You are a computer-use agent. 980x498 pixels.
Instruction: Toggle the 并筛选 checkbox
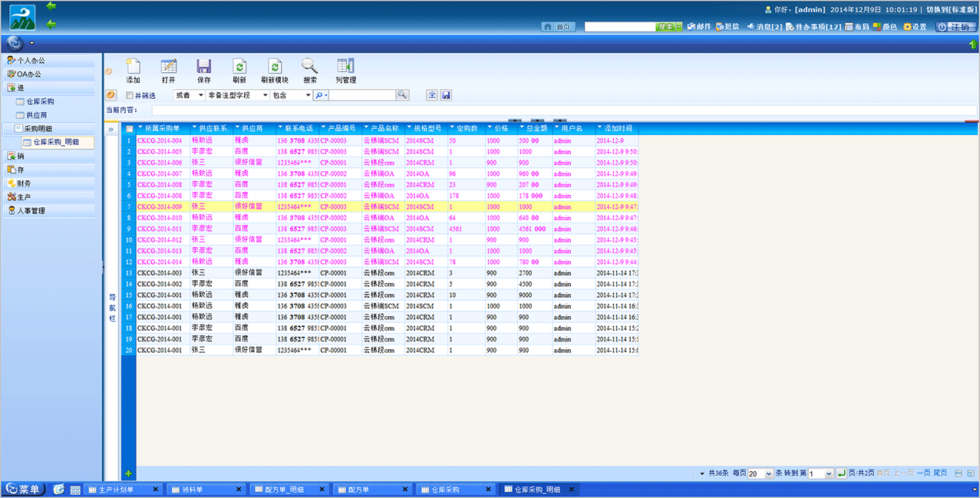[x=130, y=95]
